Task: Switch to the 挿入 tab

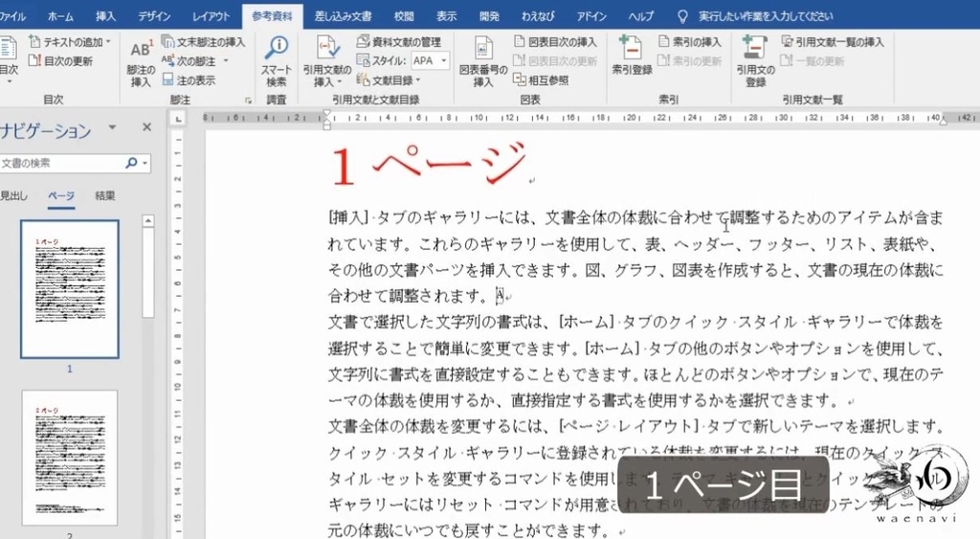Action: pyautogui.click(x=105, y=15)
